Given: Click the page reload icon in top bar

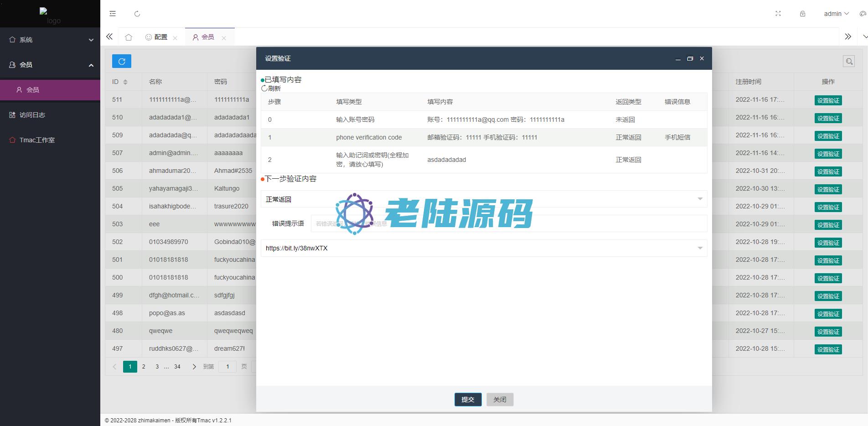Looking at the screenshot, I should click(137, 14).
